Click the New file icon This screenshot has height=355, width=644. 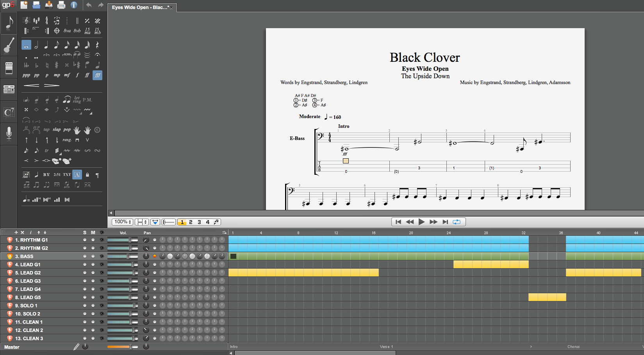coord(24,5)
